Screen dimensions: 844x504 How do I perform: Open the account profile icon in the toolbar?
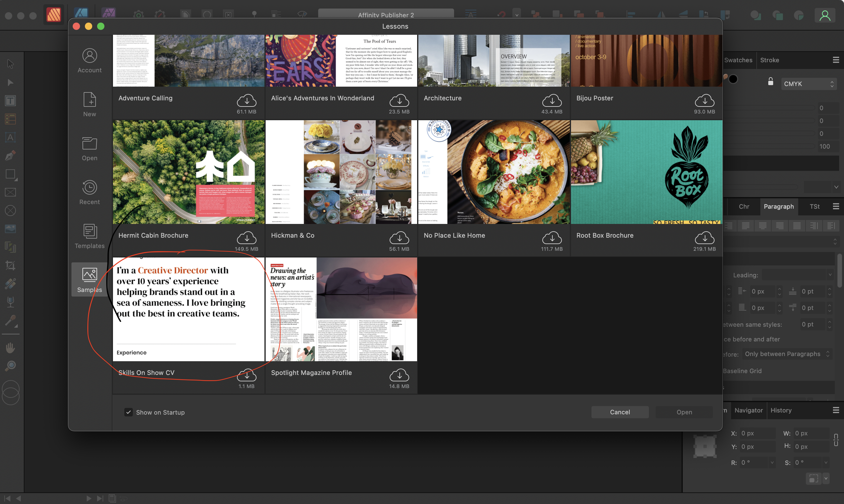pyautogui.click(x=825, y=15)
